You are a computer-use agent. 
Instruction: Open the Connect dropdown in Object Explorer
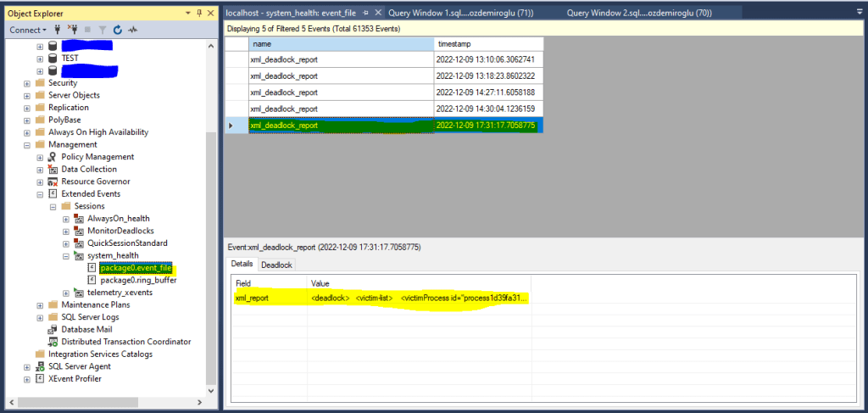point(28,30)
